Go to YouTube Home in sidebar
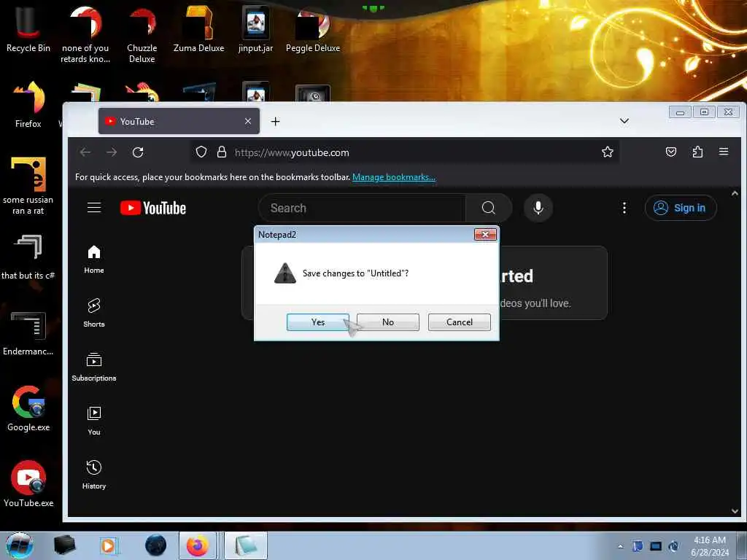This screenshot has height=560, width=747. (x=94, y=259)
